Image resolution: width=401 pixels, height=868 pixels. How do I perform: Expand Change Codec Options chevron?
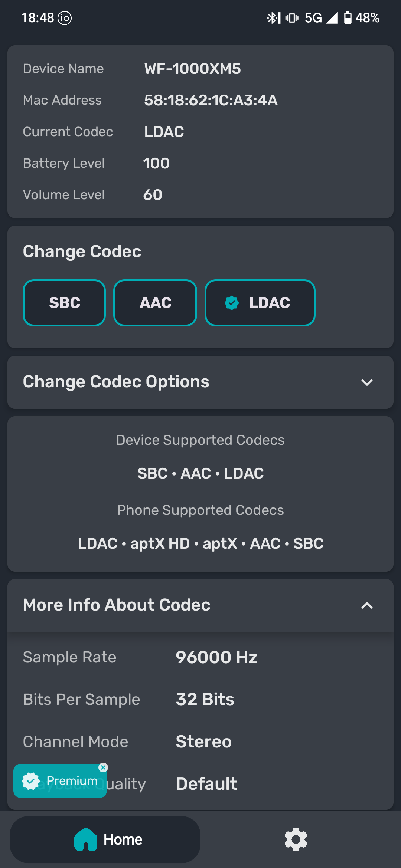(x=367, y=382)
